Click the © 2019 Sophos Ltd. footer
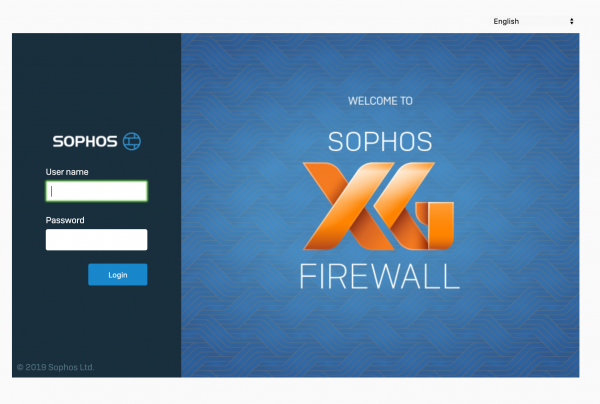Image resolution: width=600 pixels, height=404 pixels. click(55, 367)
